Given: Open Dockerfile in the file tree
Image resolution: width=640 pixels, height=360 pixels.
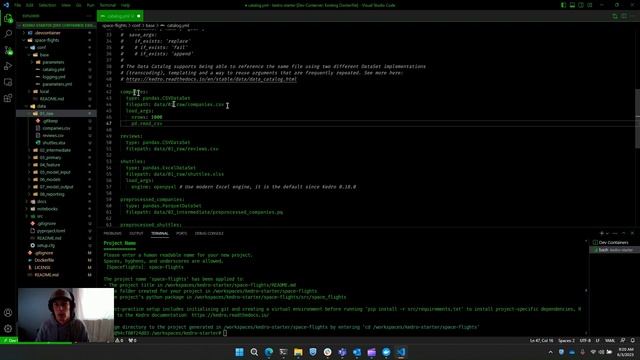Looking at the screenshot, I should click(44, 260).
